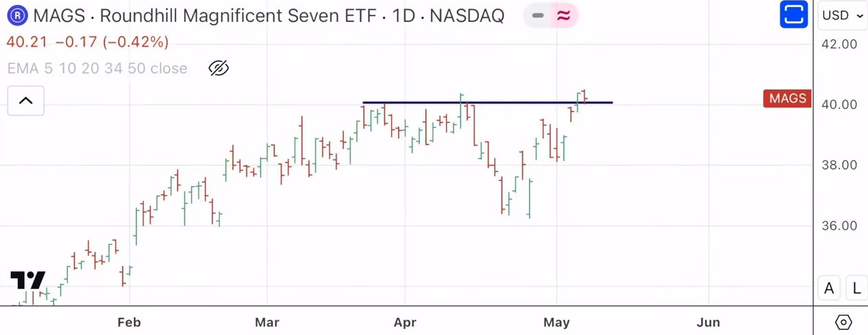Toggle auto scale with A button
The height and width of the screenshot is (335, 868).
click(x=829, y=288)
